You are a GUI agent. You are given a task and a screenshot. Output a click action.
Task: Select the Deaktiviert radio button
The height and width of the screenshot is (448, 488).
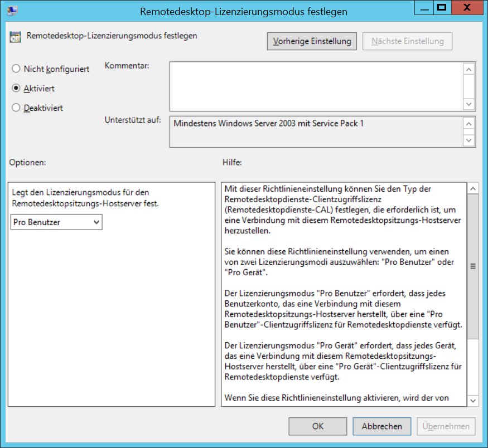[16, 108]
